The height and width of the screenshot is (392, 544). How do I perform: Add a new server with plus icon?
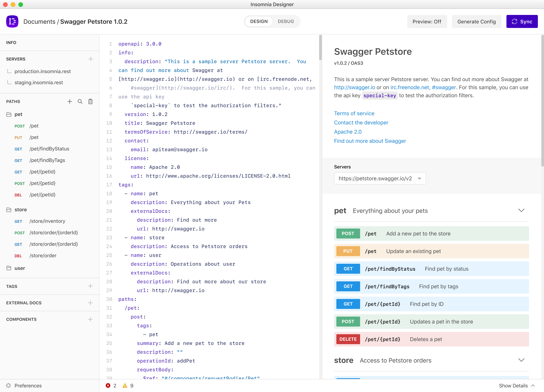(91, 59)
